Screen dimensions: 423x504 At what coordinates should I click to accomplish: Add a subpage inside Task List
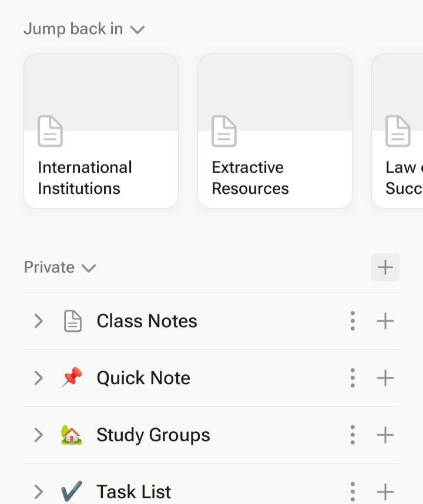[x=385, y=491]
